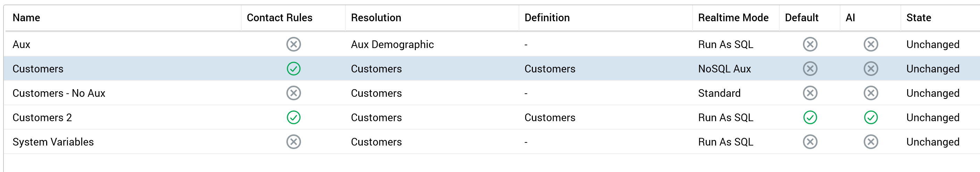This screenshot has height=172, width=980.
Task: Toggle the Default status for System Variables
Action: (810, 142)
